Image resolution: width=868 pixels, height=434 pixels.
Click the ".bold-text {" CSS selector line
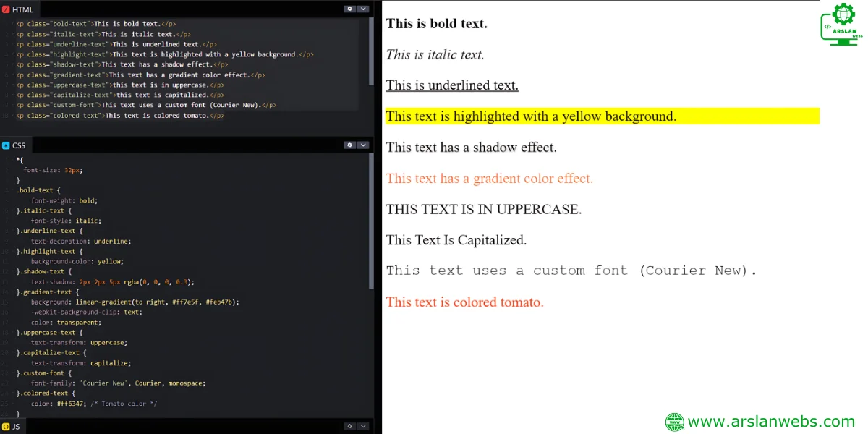click(38, 190)
